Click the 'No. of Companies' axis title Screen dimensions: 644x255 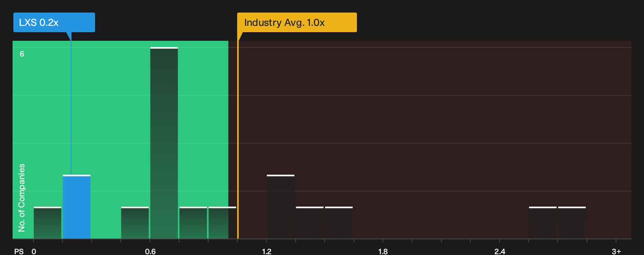22,198
